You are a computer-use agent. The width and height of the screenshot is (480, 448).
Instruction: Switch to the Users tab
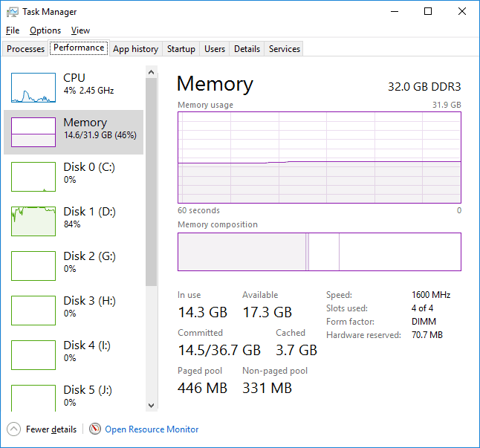coord(215,49)
